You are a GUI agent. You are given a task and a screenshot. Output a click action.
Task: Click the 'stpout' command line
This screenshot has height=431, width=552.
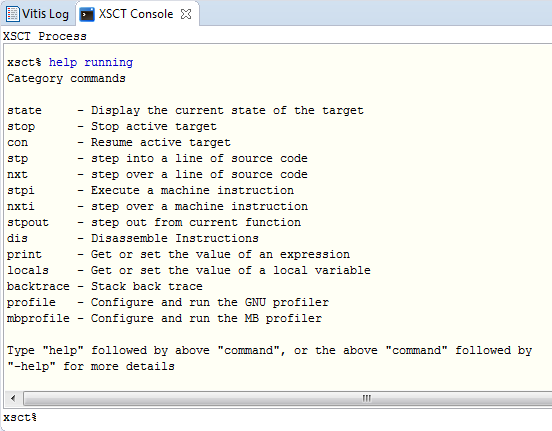154,223
